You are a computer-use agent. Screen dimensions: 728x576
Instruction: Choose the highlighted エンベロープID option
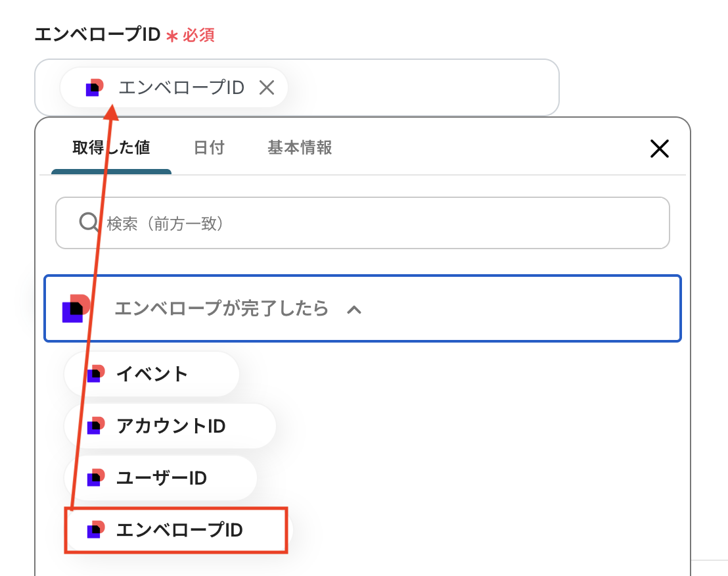coord(176,530)
